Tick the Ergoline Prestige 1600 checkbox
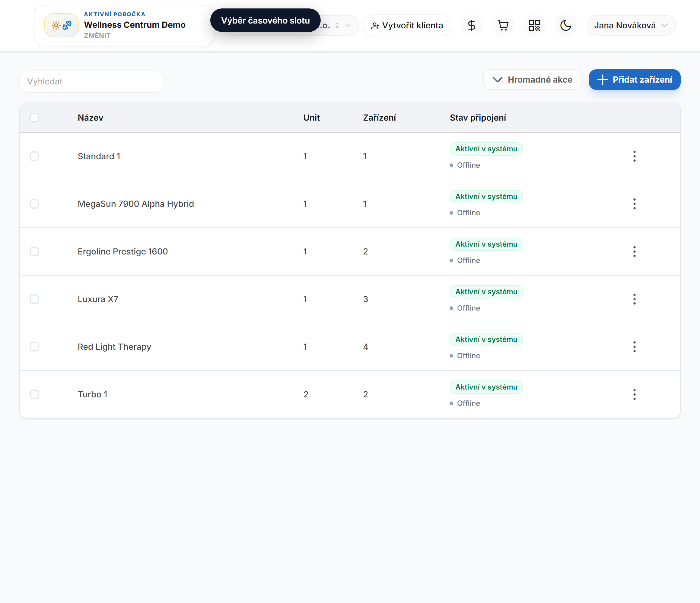Screen dimensions: 700x603 point(34,251)
